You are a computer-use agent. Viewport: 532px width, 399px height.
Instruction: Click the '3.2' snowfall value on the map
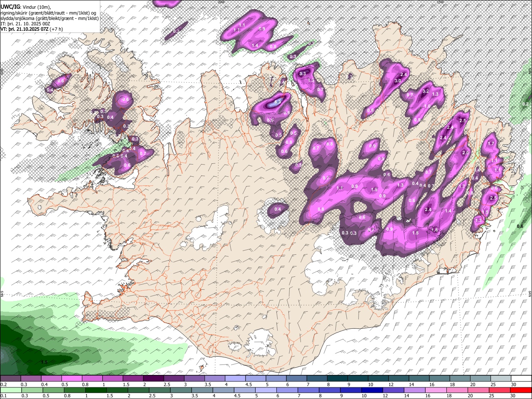425,91
